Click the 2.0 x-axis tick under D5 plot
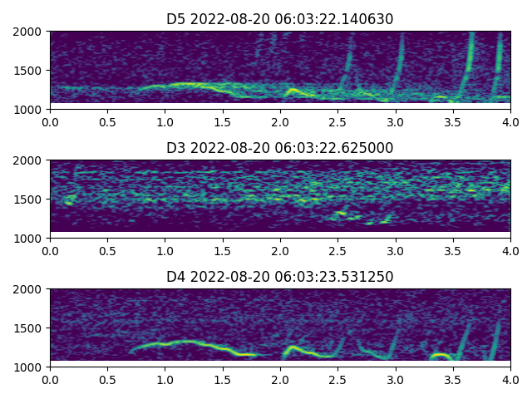 (x=280, y=121)
